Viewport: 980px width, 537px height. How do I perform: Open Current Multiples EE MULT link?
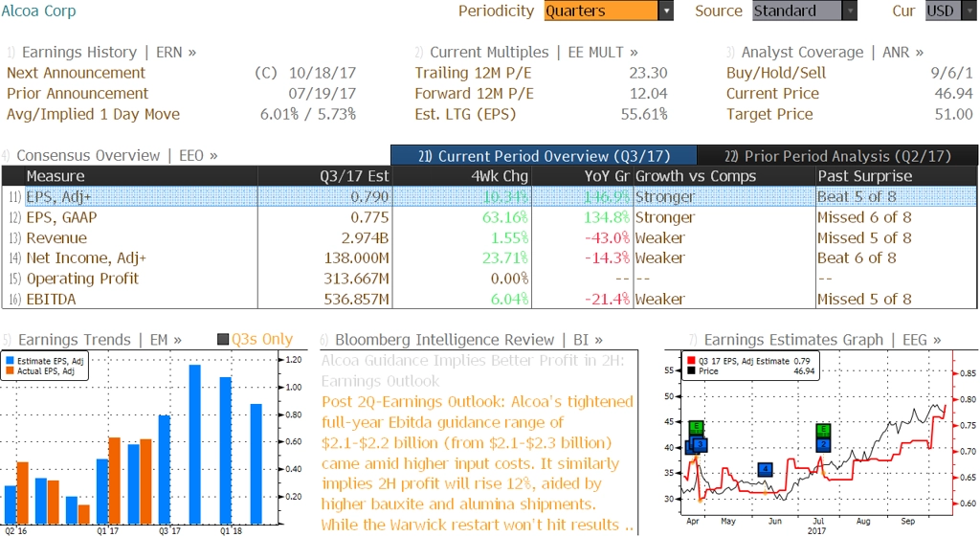tap(534, 53)
